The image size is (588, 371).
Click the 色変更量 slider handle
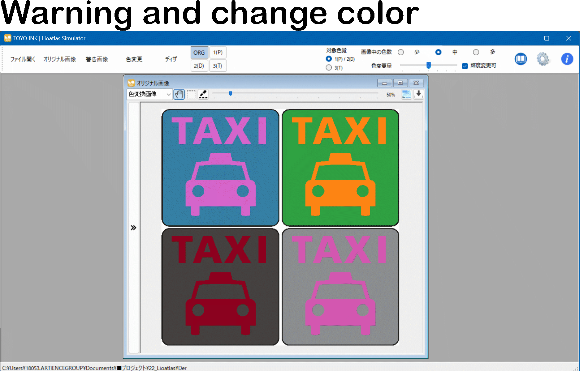(429, 65)
